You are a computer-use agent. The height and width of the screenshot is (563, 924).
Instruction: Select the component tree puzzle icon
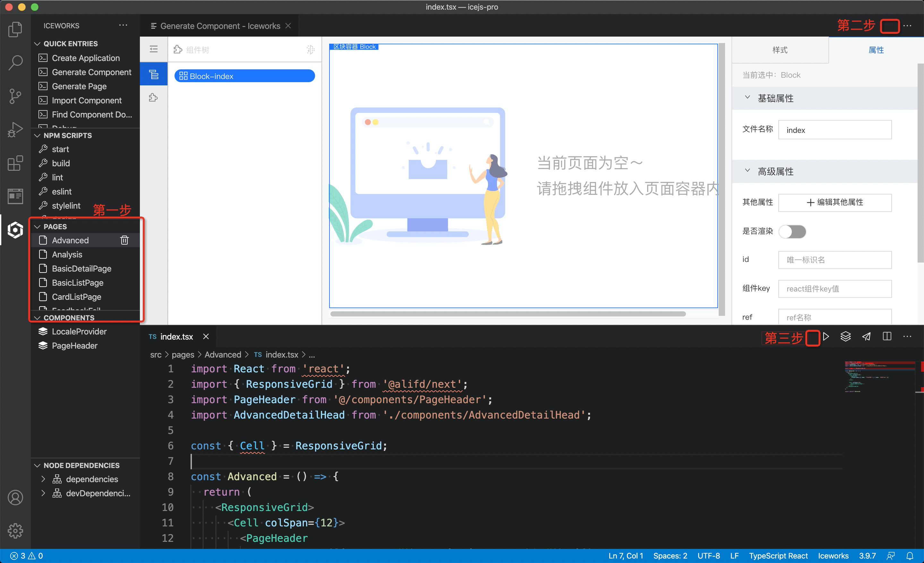[153, 98]
